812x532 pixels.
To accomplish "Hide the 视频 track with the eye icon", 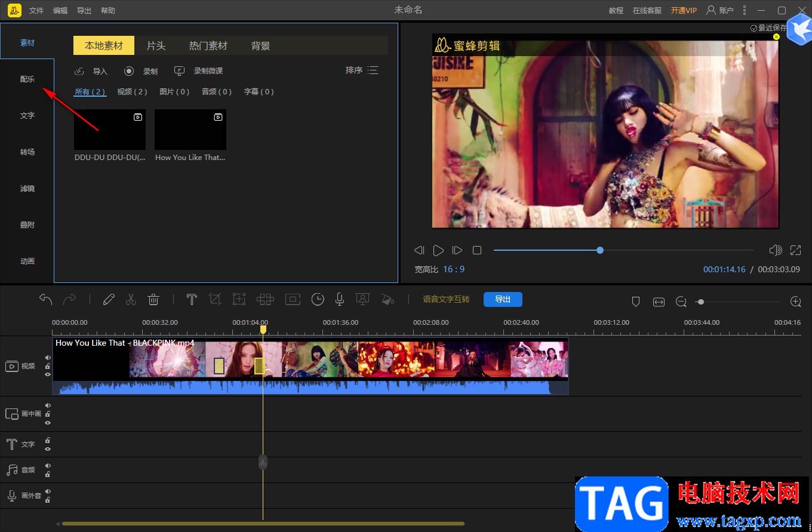I will (48, 374).
